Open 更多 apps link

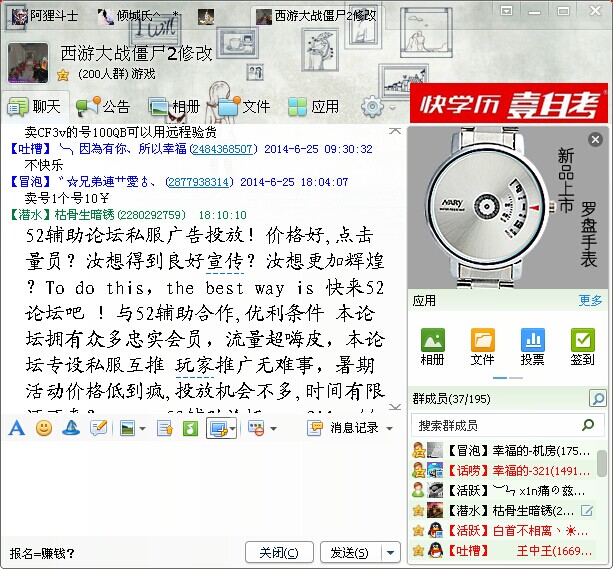click(590, 300)
